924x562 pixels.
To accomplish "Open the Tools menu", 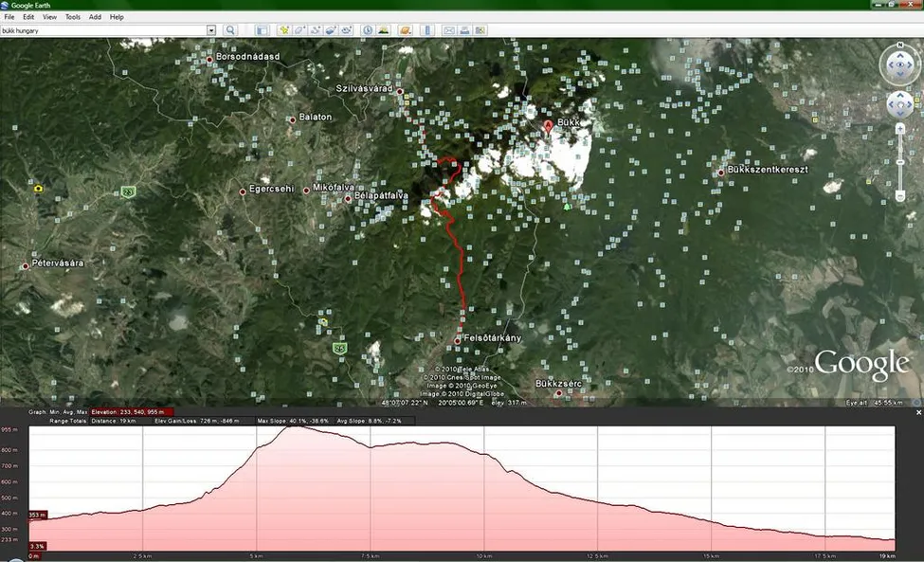I will [73, 17].
